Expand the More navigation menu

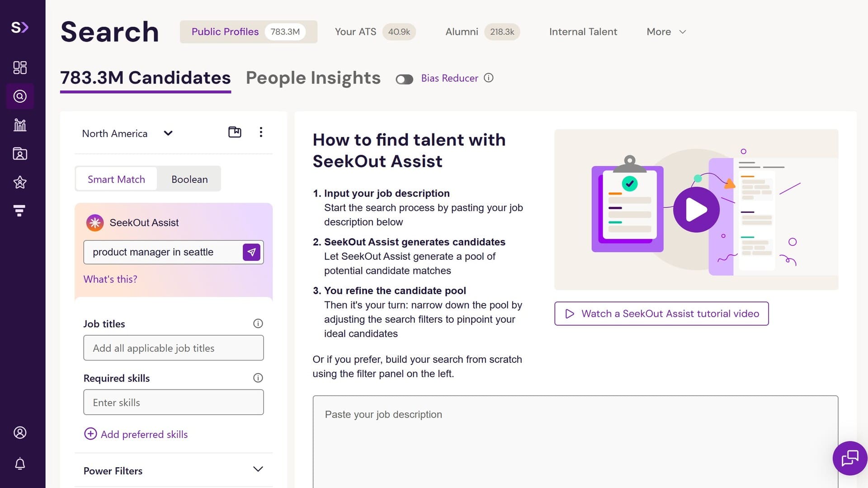(x=665, y=32)
